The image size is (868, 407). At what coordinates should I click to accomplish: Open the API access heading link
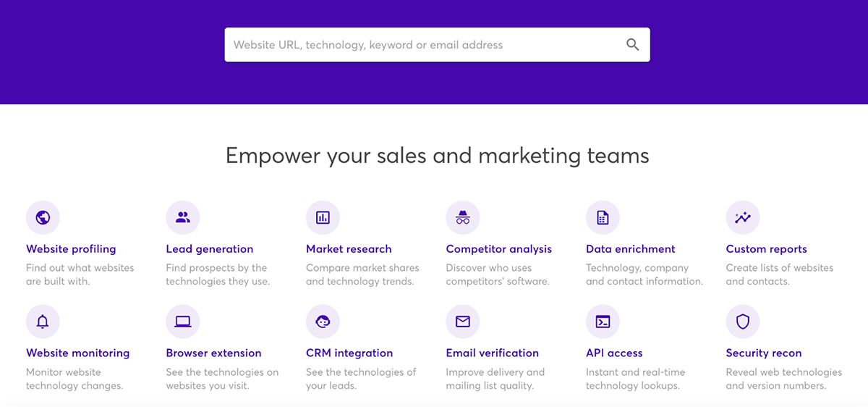pos(614,353)
